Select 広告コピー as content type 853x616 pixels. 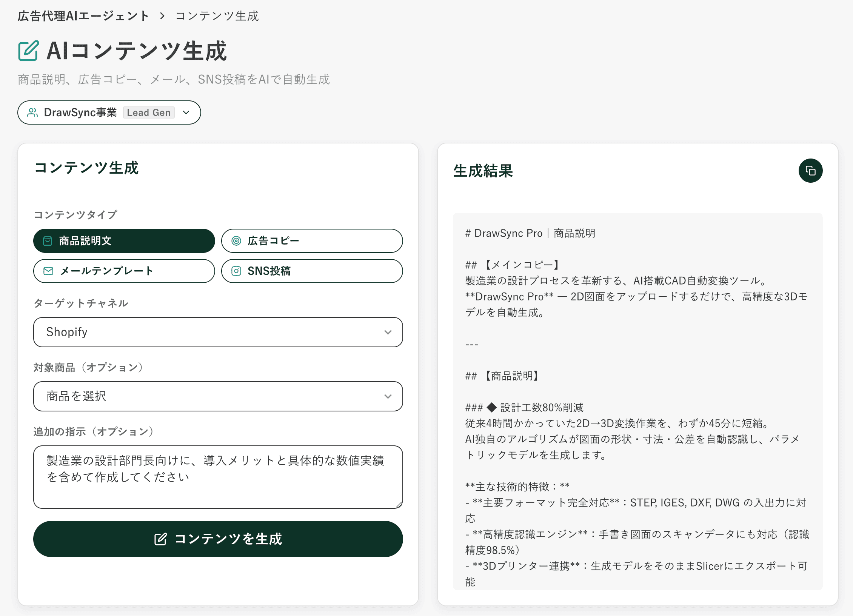pos(312,240)
